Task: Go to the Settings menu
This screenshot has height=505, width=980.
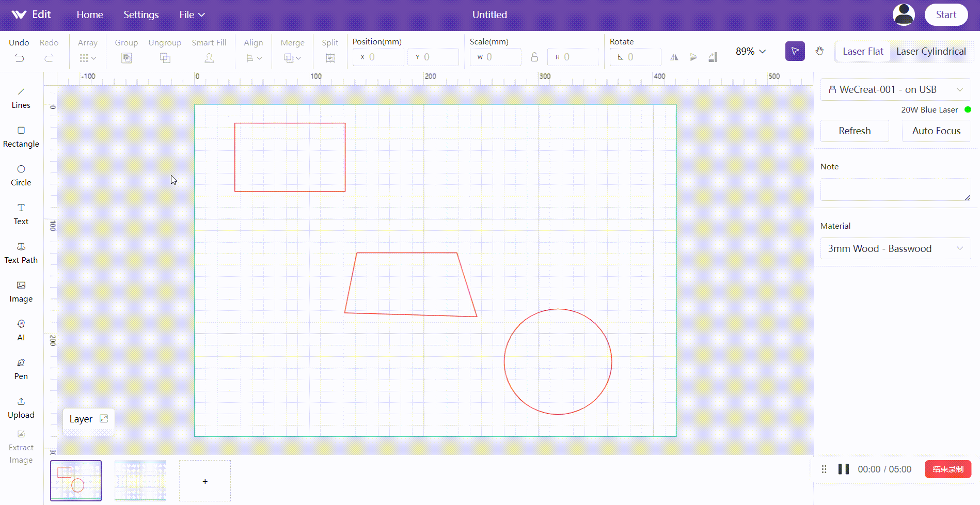Action: tap(141, 14)
